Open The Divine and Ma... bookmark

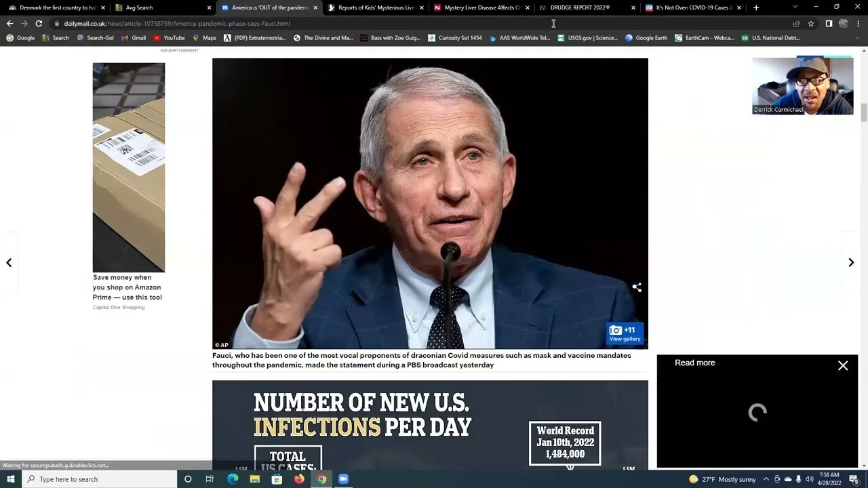[323, 38]
